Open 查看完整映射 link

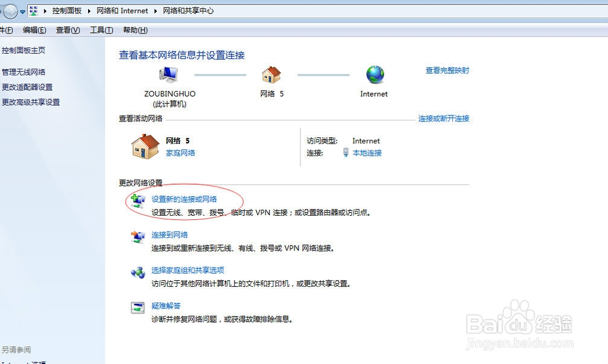tap(447, 70)
